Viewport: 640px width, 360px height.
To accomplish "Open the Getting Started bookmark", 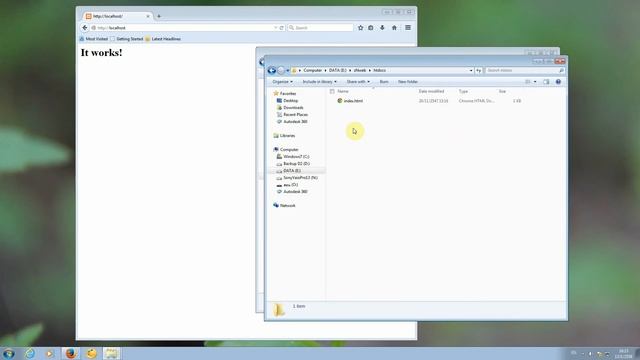I will coord(127,39).
